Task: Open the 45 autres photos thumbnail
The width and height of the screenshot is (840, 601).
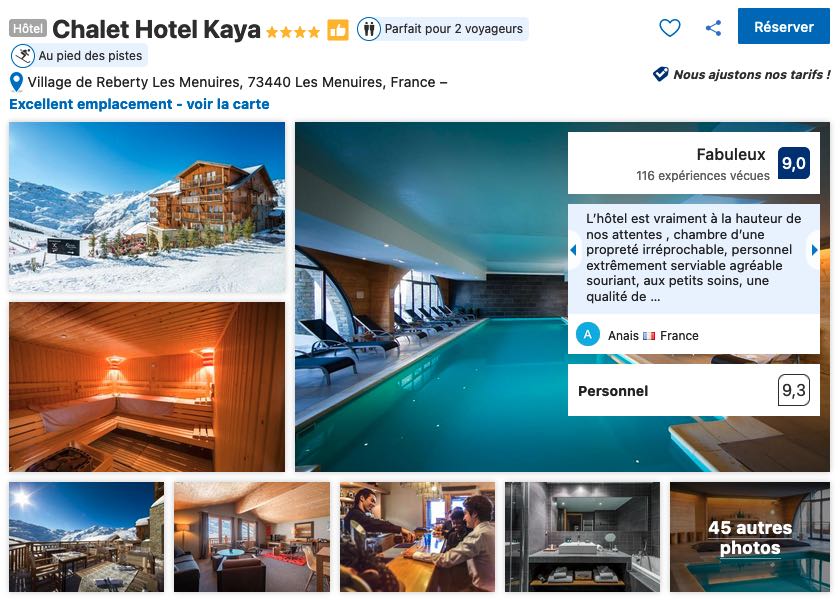Action: (x=749, y=537)
